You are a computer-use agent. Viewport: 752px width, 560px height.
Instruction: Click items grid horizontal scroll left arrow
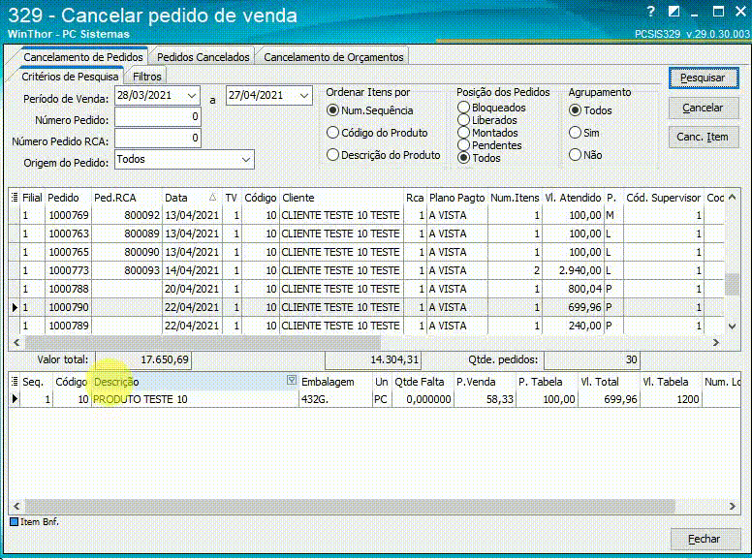[16, 506]
